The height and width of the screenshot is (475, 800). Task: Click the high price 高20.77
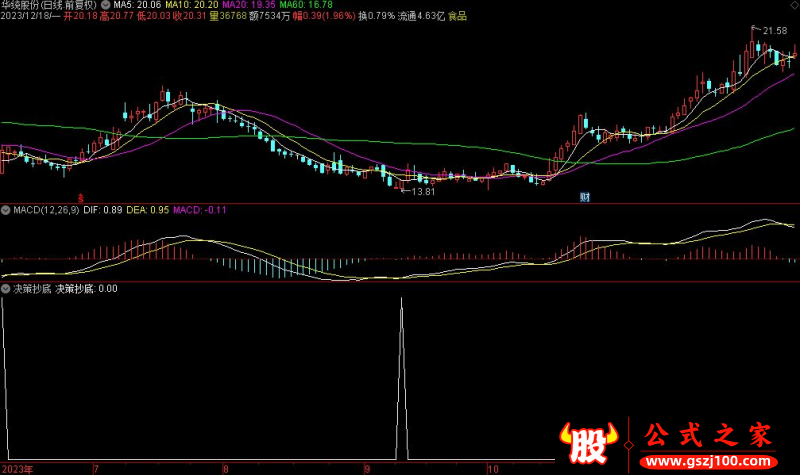pyautogui.click(x=117, y=16)
